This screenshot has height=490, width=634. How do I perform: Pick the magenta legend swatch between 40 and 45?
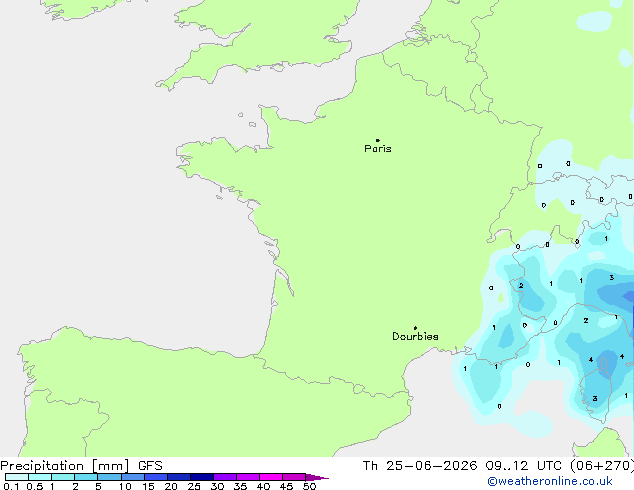point(271,477)
